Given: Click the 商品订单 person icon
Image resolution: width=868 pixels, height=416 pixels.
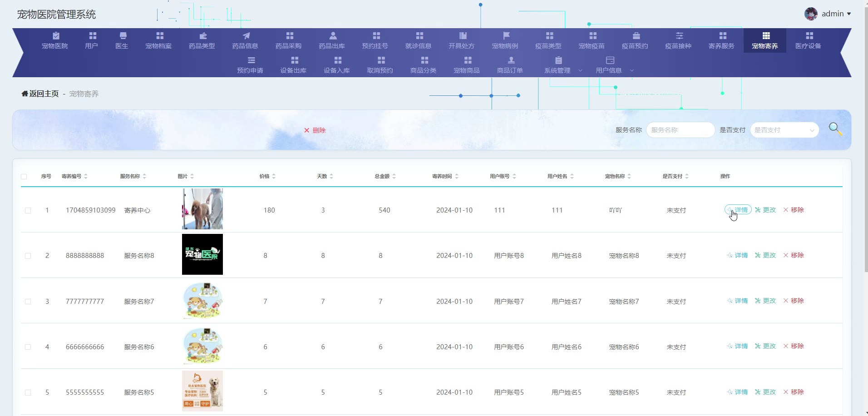Looking at the screenshot, I should [x=511, y=60].
